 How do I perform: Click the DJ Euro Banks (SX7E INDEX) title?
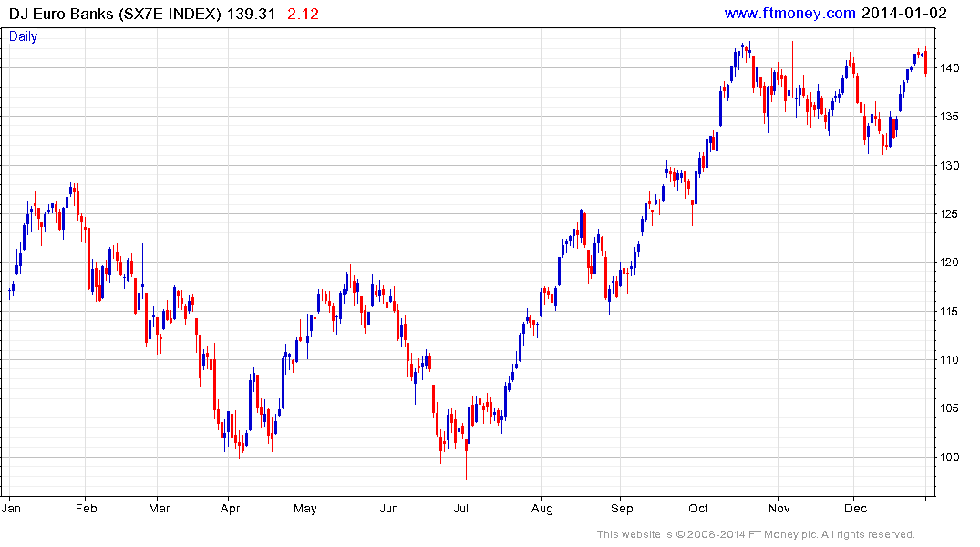115,14
